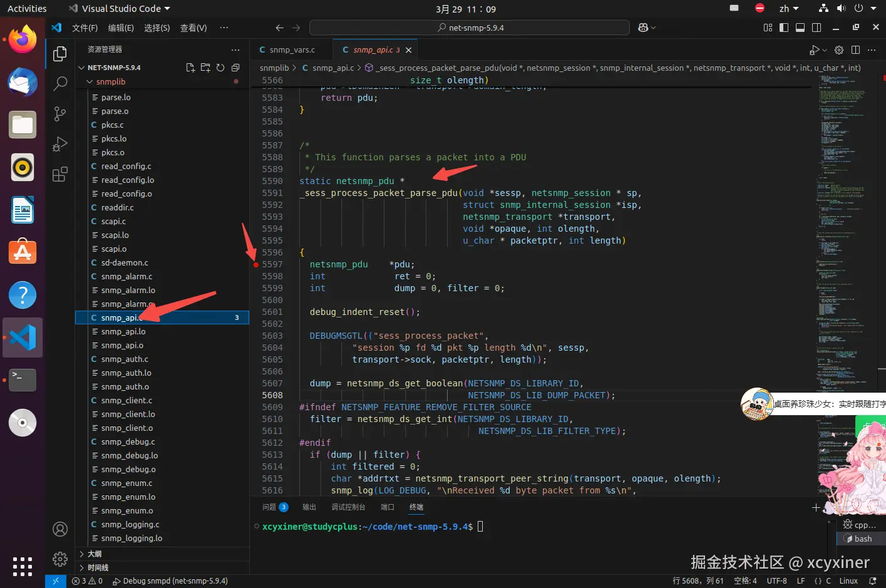Click Activities in the top bar
The height and width of the screenshot is (588, 886).
point(27,9)
